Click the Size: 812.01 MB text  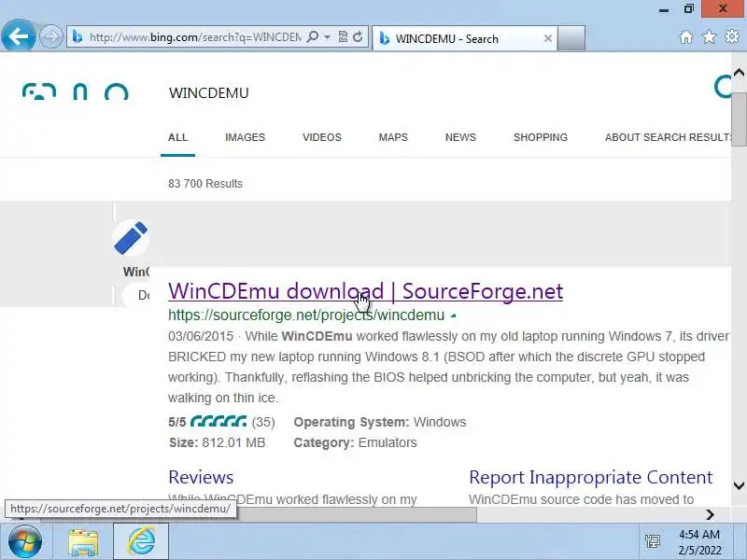pos(217,442)
